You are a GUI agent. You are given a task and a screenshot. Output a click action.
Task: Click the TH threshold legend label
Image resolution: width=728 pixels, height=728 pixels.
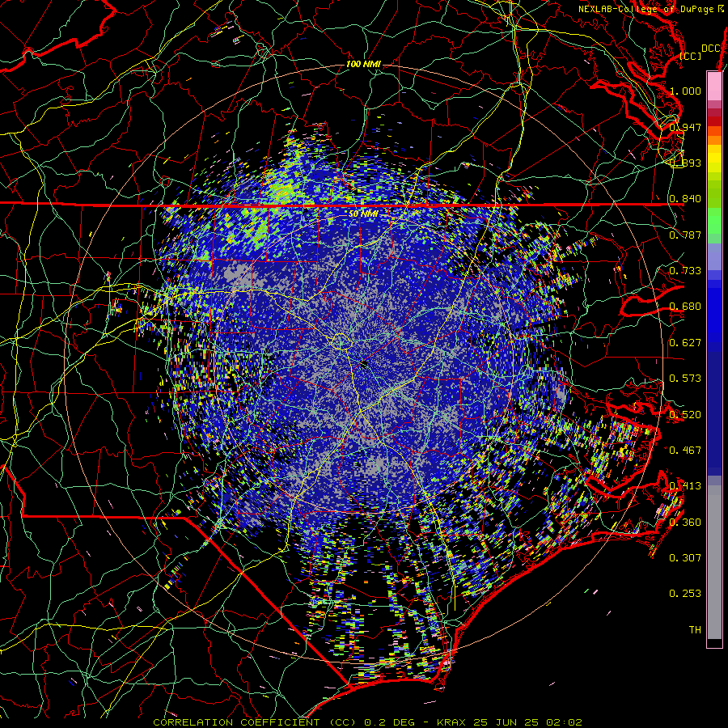coord(695,630)
